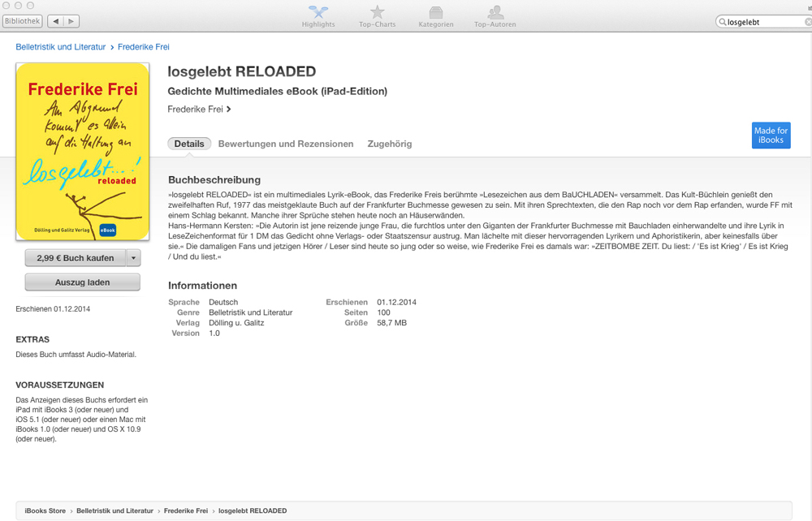The width and height of the screenshot is (812, 521).
Task: Click losgelebt RELOADED in bottom breadcrumb
Action: [x=253, y=510]
